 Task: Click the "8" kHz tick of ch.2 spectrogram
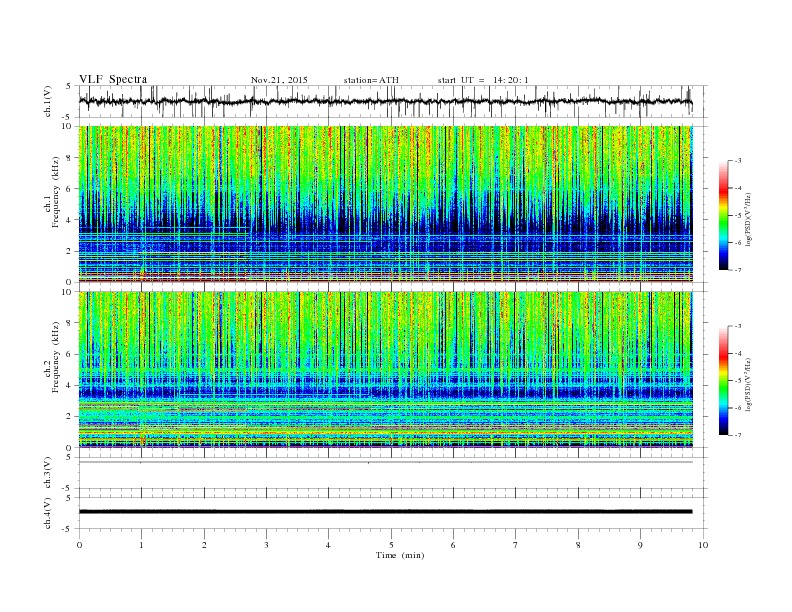[x=70, y=323]
